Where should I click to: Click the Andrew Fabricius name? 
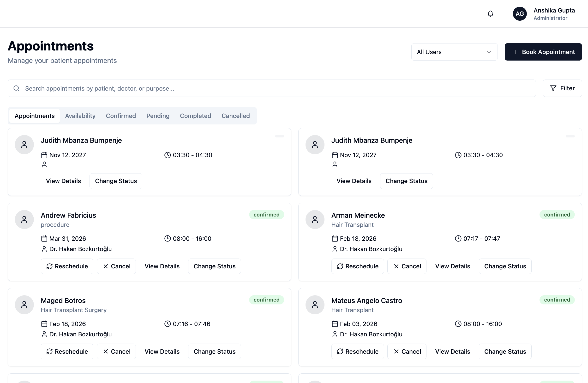click(68, 215)
